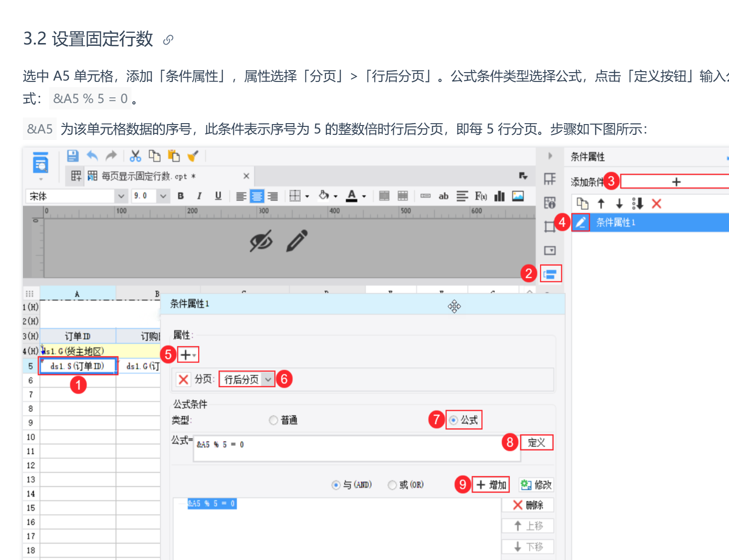This screenshot has height=560, width=729.
Task: Save the report with the floppy disk icon
Action: (73, 156)
